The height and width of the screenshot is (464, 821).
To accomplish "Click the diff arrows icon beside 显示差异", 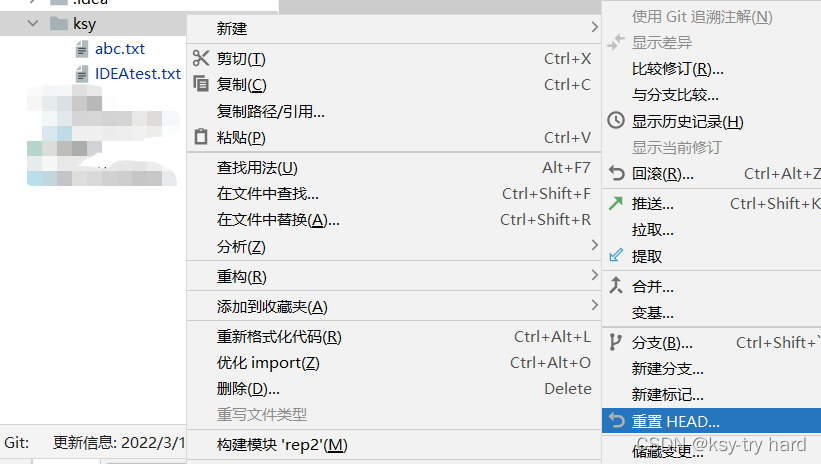I will [x=616, y=42].
